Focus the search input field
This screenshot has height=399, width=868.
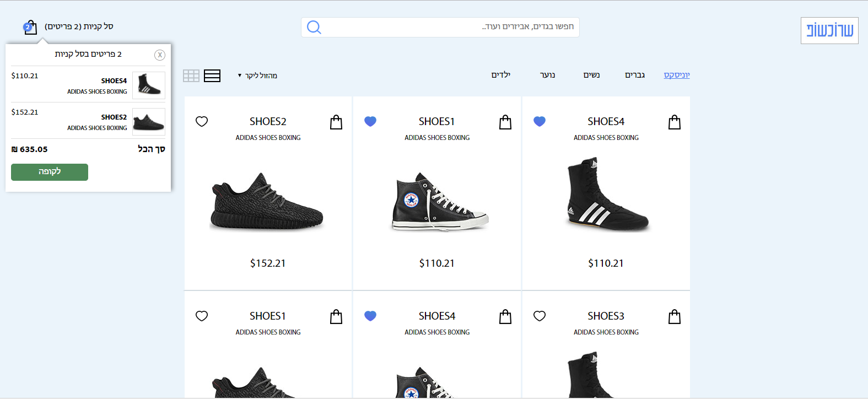point(440,27)
